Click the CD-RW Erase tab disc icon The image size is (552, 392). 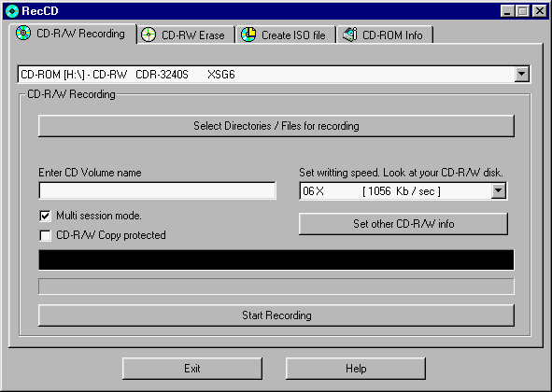(149, 35)
